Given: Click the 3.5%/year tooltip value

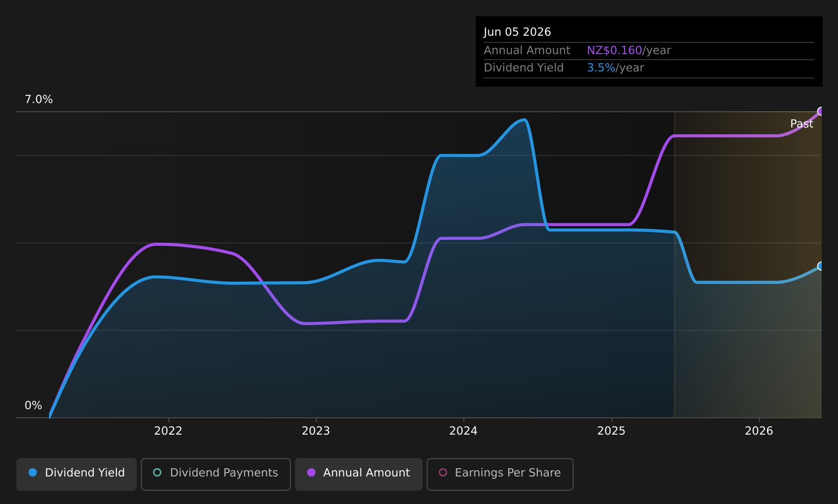Looking at the screenshot, I should pyautogui.click(x=615, y=68).
